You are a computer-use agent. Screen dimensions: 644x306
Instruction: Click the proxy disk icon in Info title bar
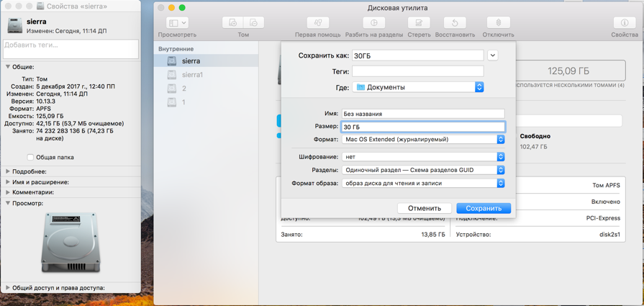[40, 6]
